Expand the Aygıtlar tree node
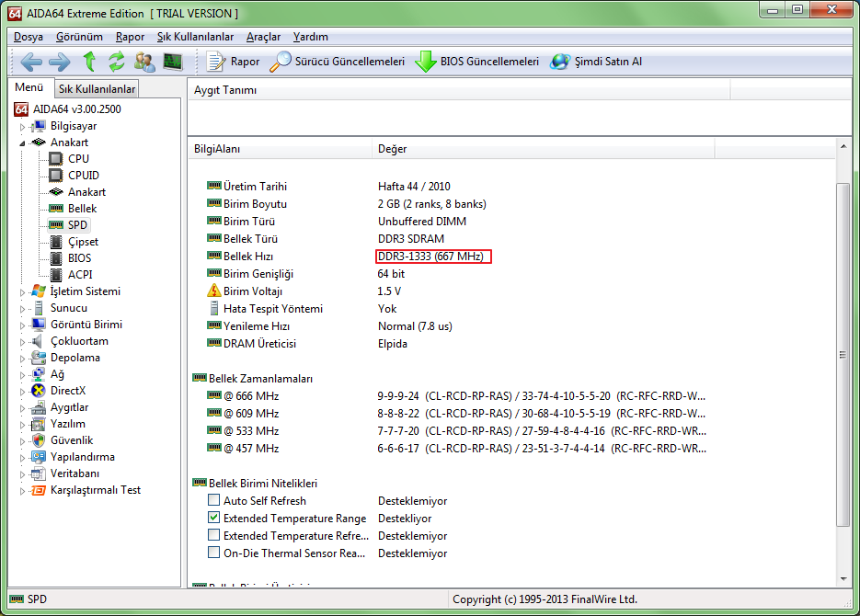 22,407
